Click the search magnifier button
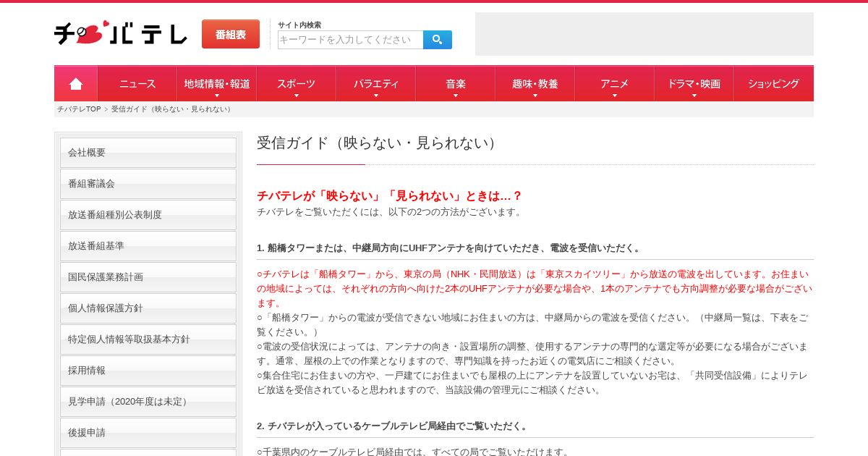Viewport: 868px width, 456px height. pyautogui.click(x=438, y=40)
